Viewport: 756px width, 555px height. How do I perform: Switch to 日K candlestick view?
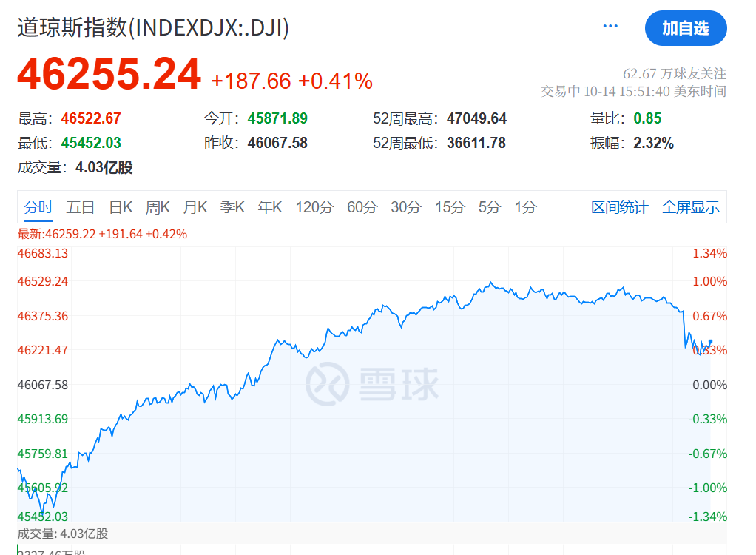(x=121, y=207)
